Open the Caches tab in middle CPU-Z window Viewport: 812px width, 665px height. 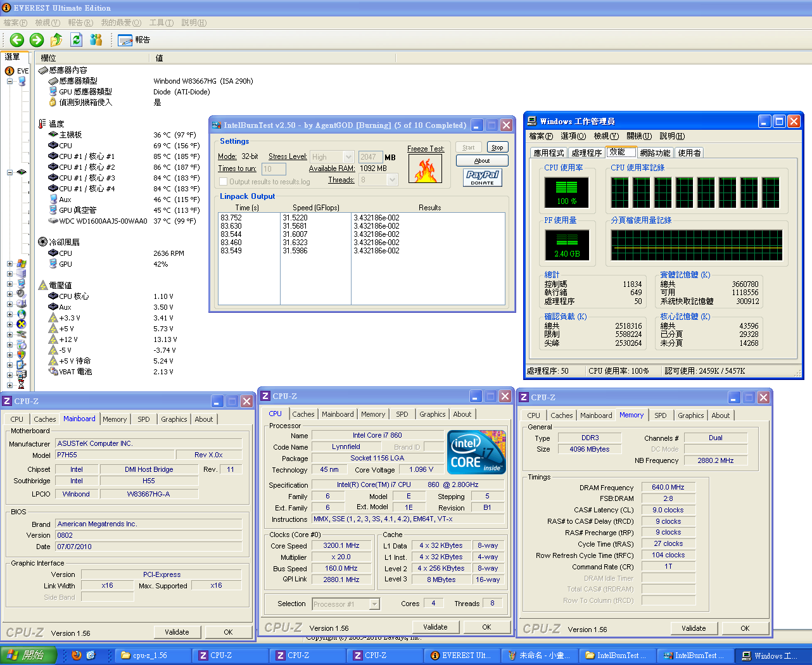point(303,414)
